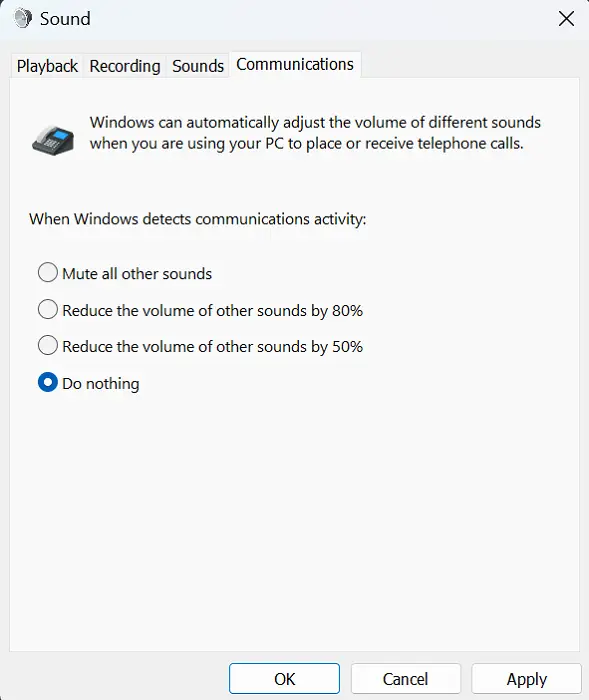
Task: Click the Sound speaker icon in title bar
Action: pos(22,19)
